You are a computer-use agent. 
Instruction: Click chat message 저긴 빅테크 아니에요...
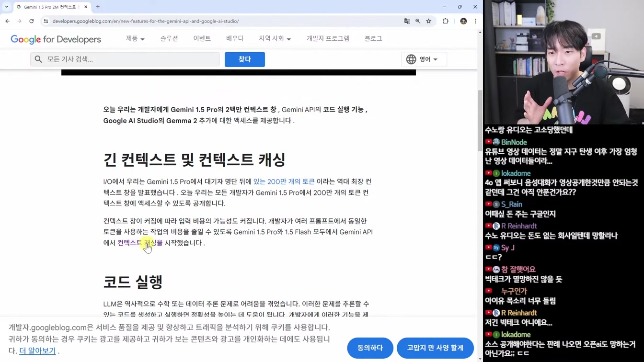point(518,323)
